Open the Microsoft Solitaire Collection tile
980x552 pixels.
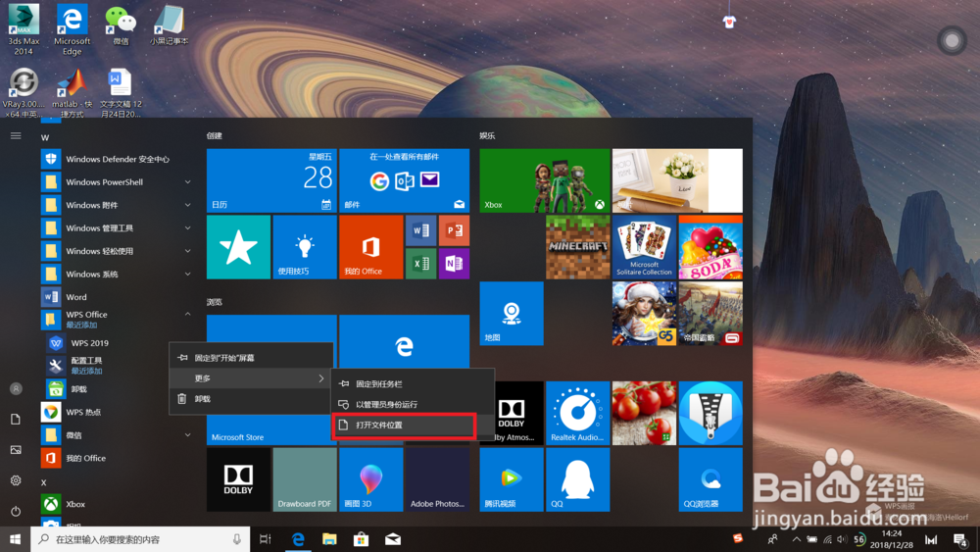click(644, 247)
